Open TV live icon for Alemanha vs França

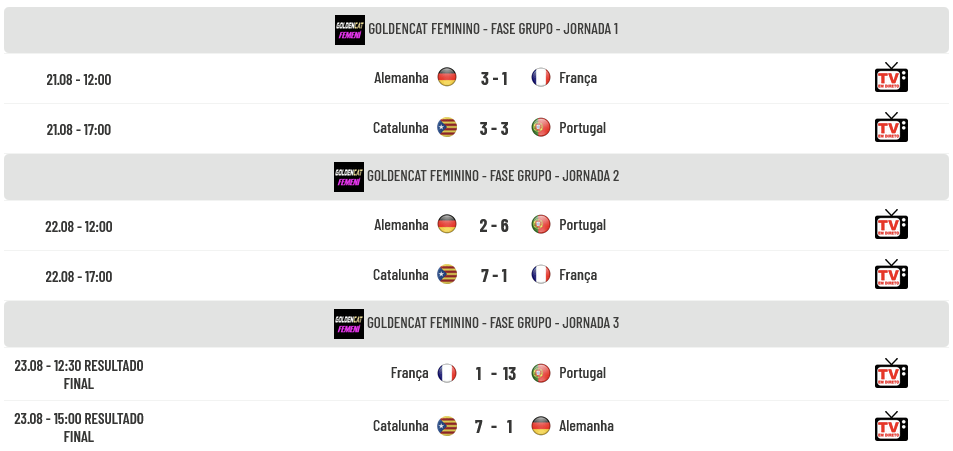click(x=891, y=77)
